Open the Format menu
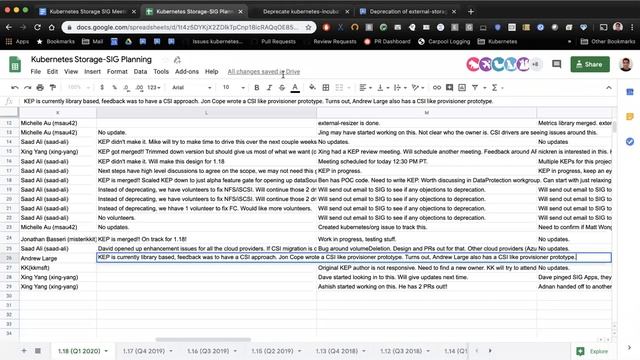Screen dimensions: 640x360 pyautogui.click(x=117, y=71)
